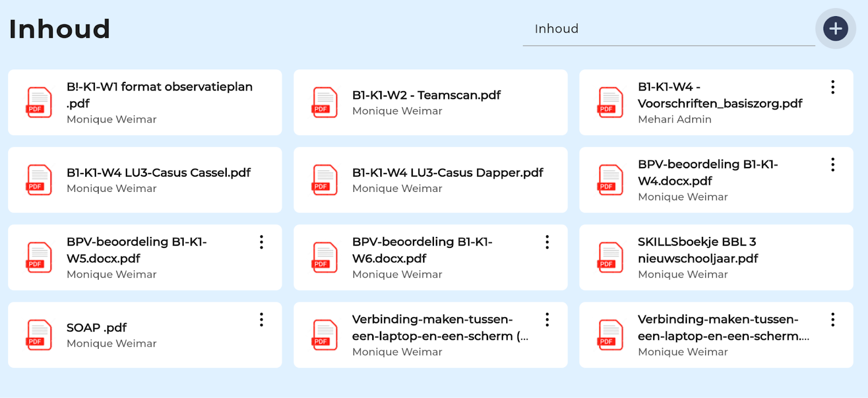Viewport: 868px width, 398px height.
Task: Click PDF icon of SKILLSboekje BBL 3 file
Action: tap(610, 258)
